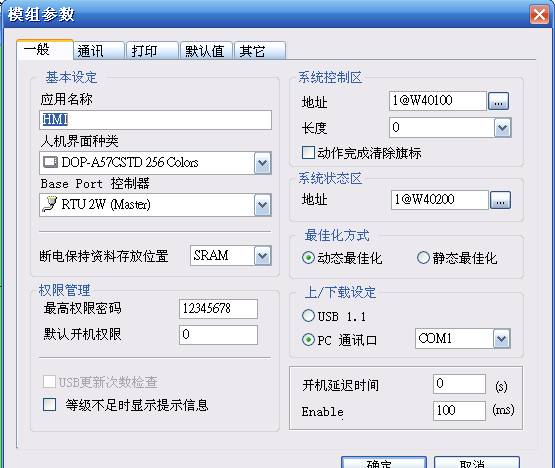Screen dimensions: 555x468
Task: Click browse button for 系统状态区 地址
Action: pos(500,200)
